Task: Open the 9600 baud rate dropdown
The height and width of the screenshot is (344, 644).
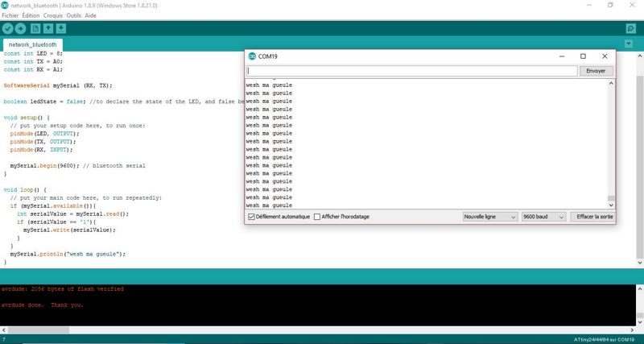Action: [x=544, y=217]
